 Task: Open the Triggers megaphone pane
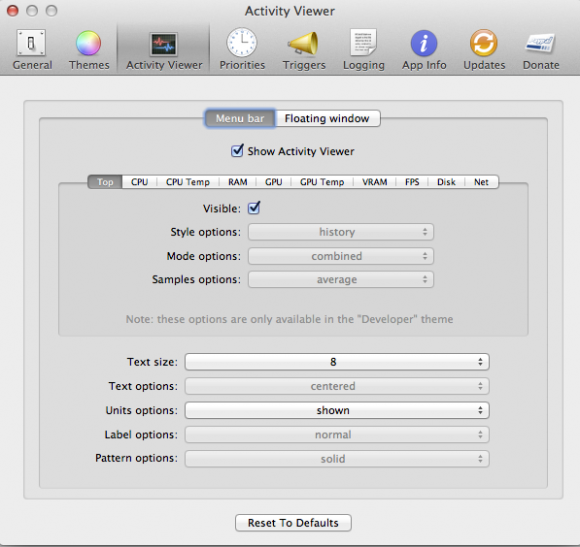pos(304,50)
